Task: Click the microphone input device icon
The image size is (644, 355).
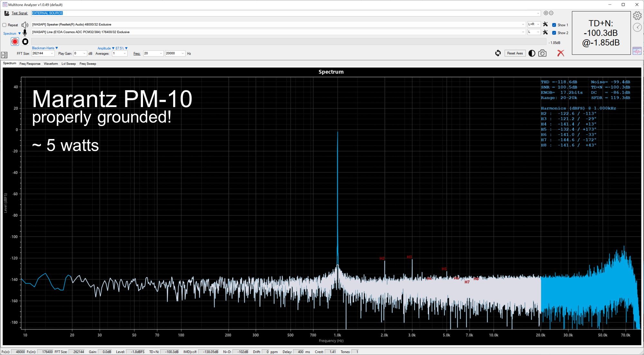Action: point(25,33)
